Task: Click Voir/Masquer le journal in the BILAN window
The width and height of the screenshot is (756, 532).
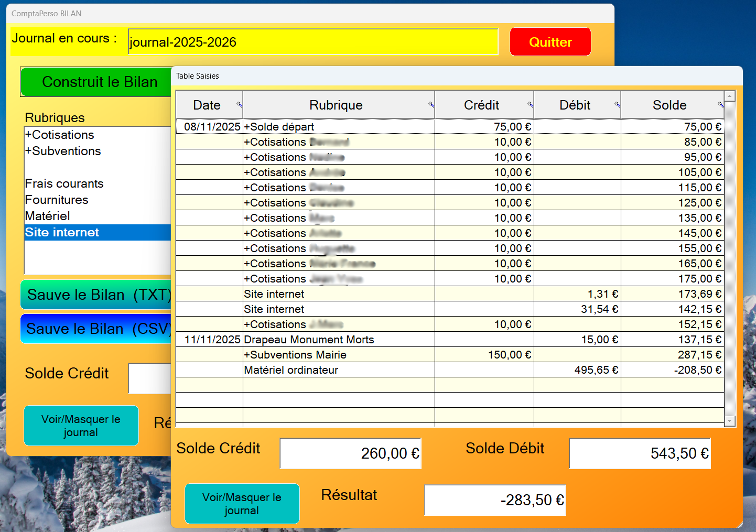Action: [81, 426]
